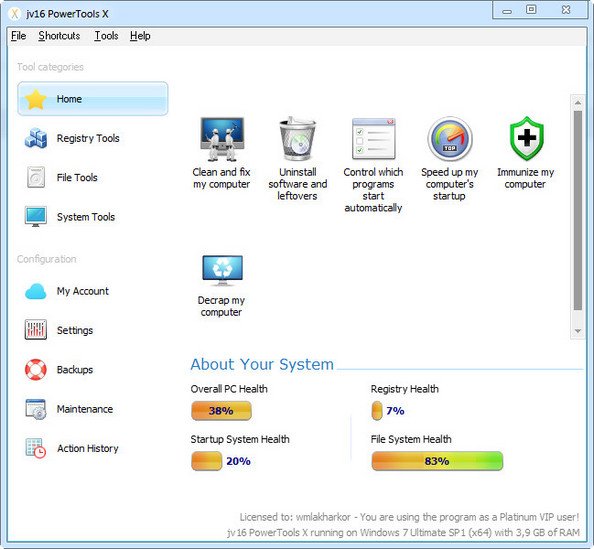Select the Home label text
This screenshot has height=549, width=594.
click(69, 99)
